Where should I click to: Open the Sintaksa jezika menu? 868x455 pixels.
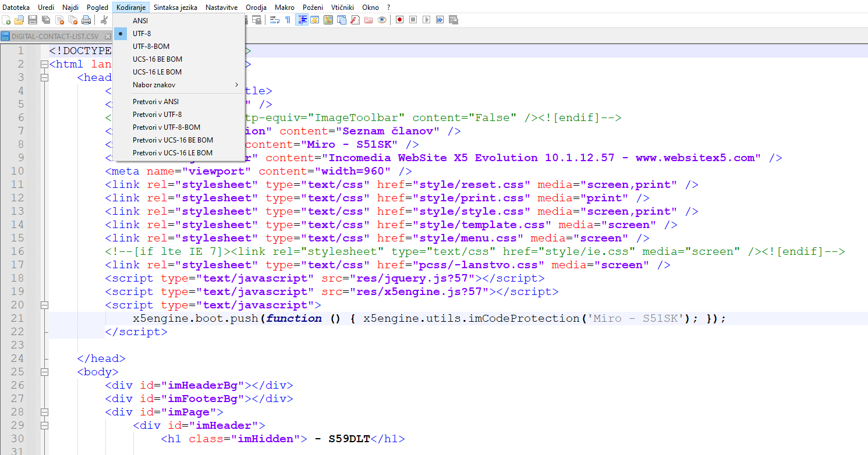[x=175, y=8]
